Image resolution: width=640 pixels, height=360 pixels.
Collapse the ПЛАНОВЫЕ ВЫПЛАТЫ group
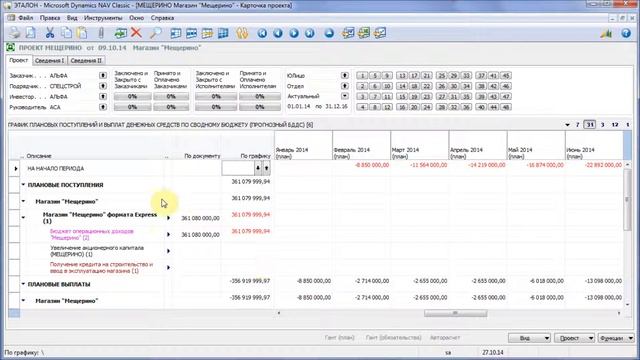coord(23,284)
